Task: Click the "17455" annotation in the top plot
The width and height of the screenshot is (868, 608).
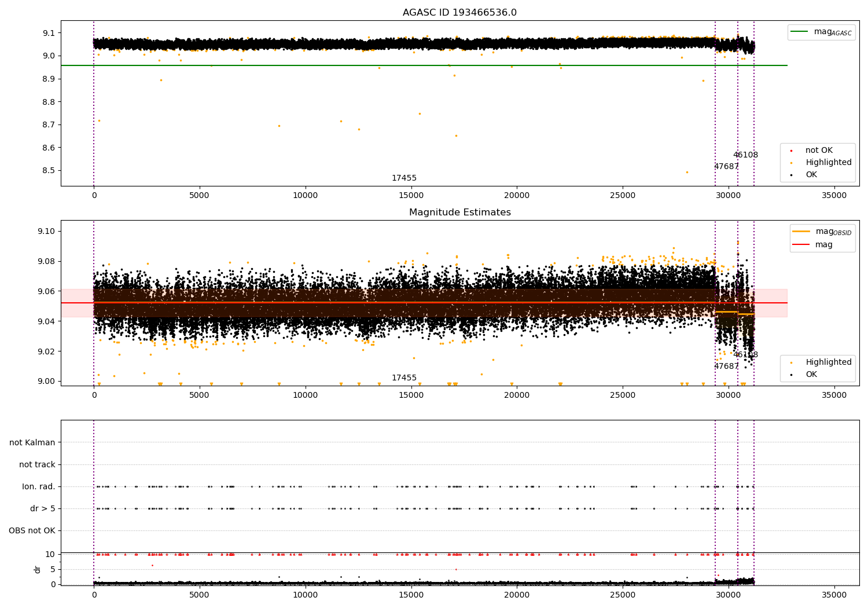Action: pyautogui.click(x=404, y=178)
